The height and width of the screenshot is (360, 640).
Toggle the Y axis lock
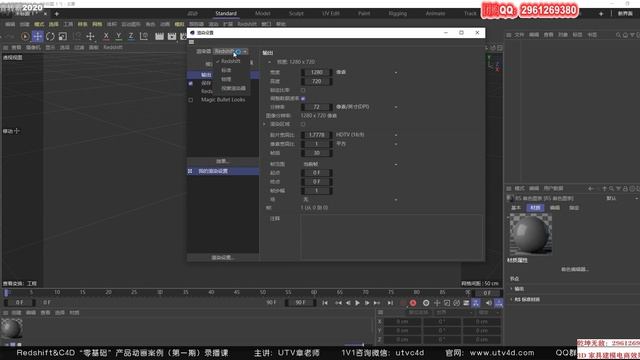point(118,36)
